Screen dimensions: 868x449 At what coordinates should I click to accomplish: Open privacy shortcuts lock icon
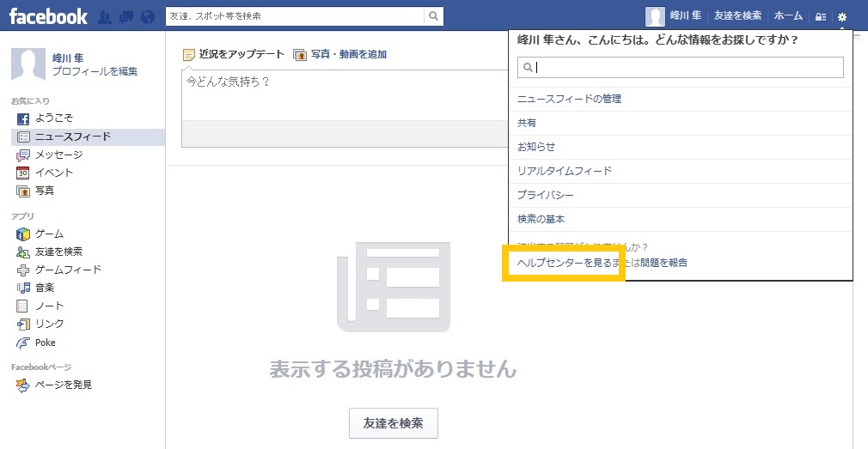[x=821, y=16]
